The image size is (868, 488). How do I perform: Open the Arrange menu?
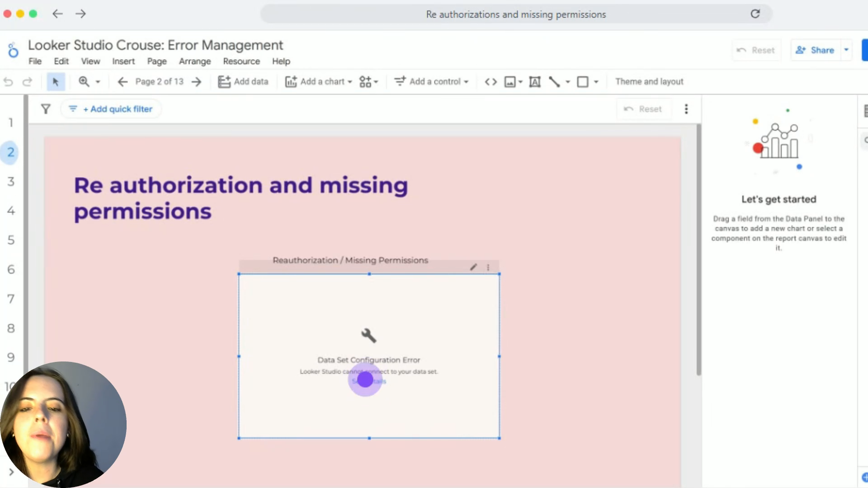[195, 61]
